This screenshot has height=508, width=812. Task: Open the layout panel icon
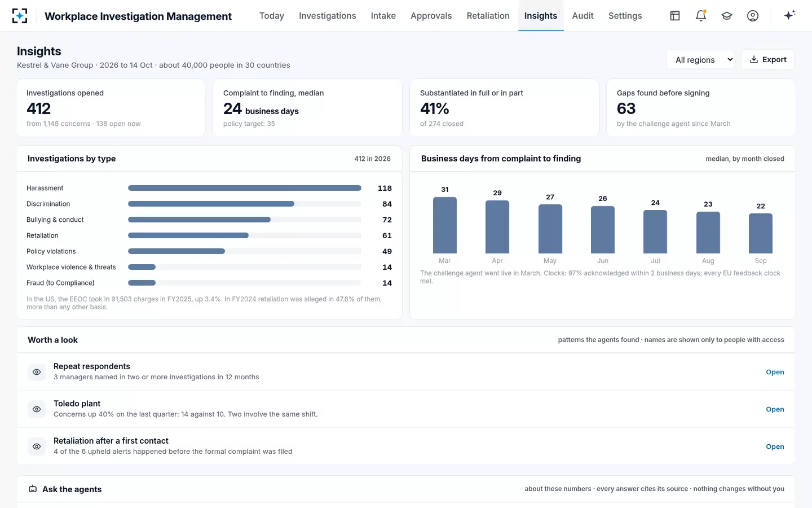(x=675, y=16)
